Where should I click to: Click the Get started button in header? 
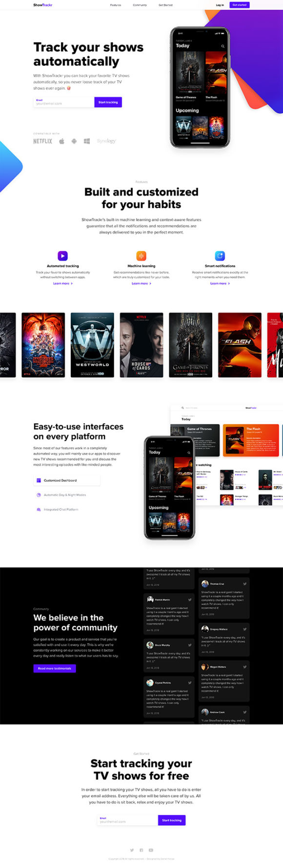tap(240, 5)
